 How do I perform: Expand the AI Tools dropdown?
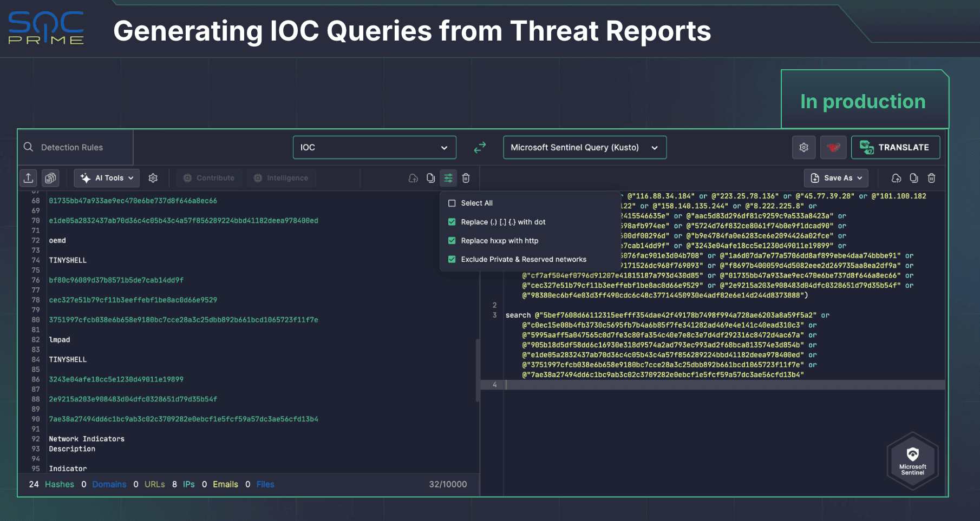107,178
